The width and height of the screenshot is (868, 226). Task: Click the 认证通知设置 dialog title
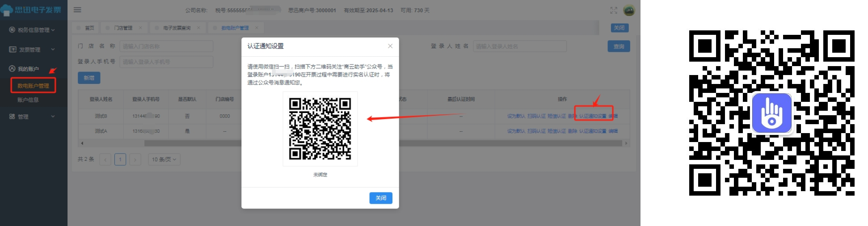pos(265,46)
